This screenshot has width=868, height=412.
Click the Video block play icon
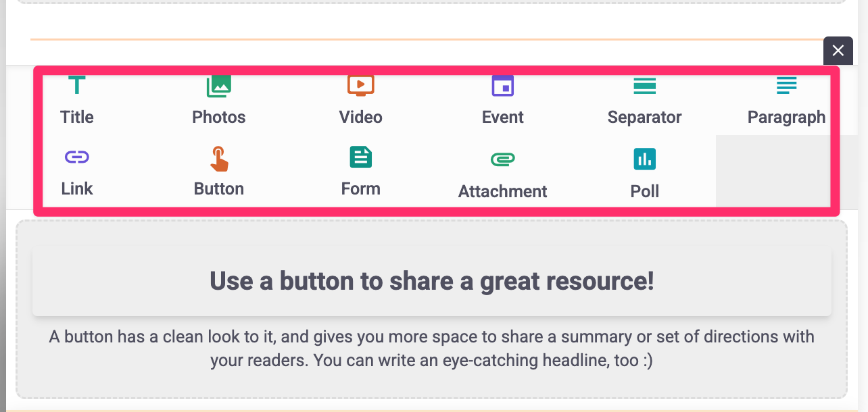pyautogui.click(x=361, y=85)
